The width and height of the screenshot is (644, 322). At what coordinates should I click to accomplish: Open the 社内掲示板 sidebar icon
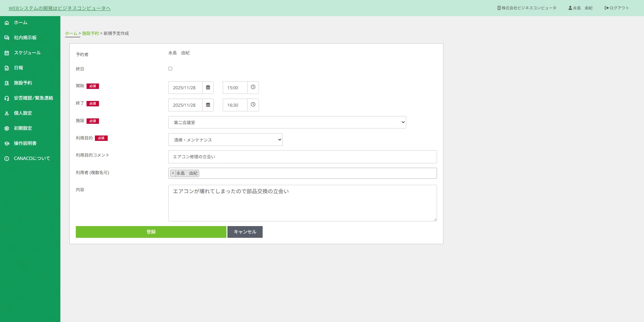pyautogui.click(x=7, y=38)
